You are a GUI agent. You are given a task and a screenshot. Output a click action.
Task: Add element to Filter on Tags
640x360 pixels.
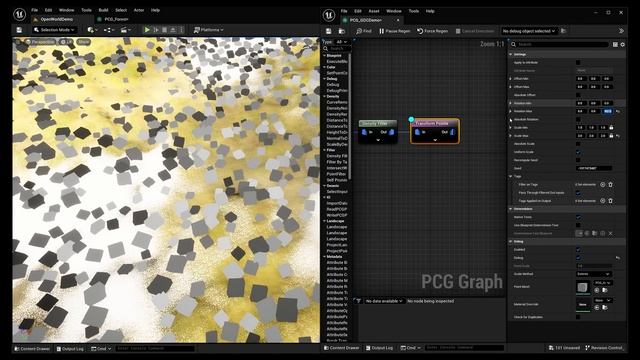click(x=602, y=184)
